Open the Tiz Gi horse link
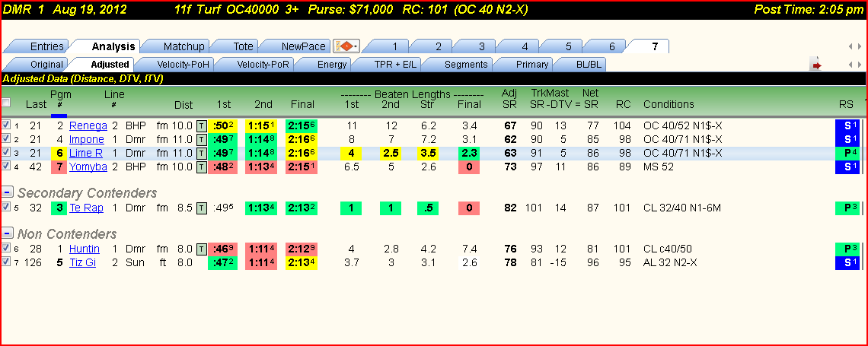 82,263
